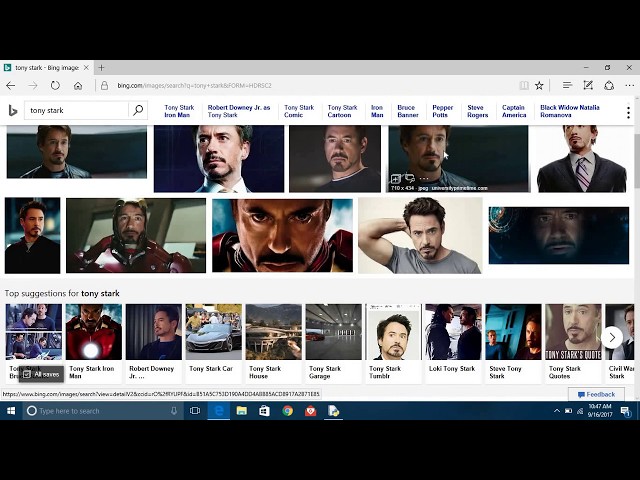Open close-up Iron Man armor face image
This screenshot has height=480, width=640.
(282, 236)
